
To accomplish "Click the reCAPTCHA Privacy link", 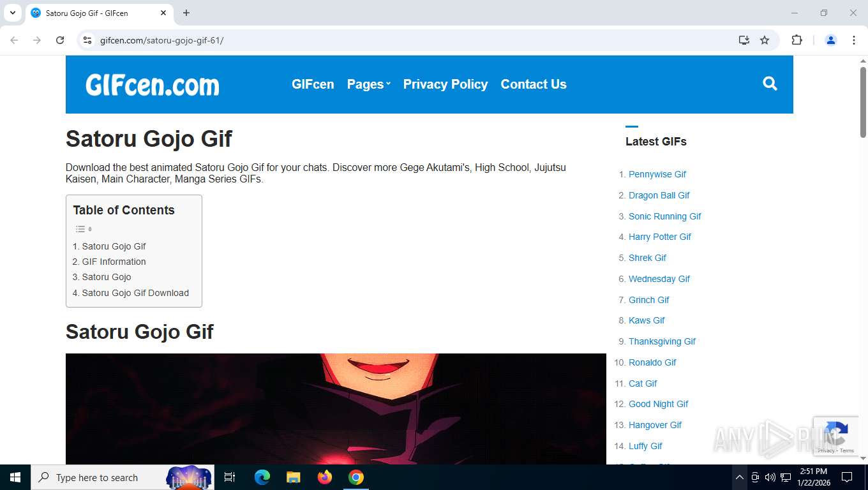I will tap(826, 450).
